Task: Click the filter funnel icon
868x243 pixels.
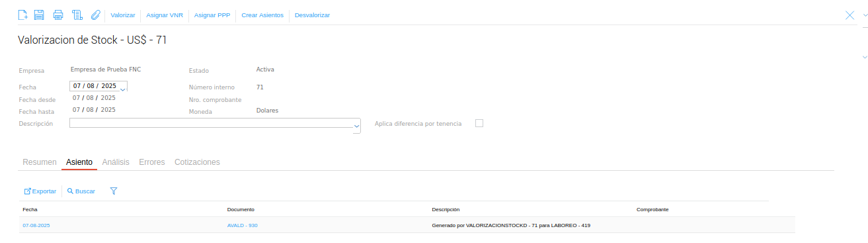Action: point(114,191)
